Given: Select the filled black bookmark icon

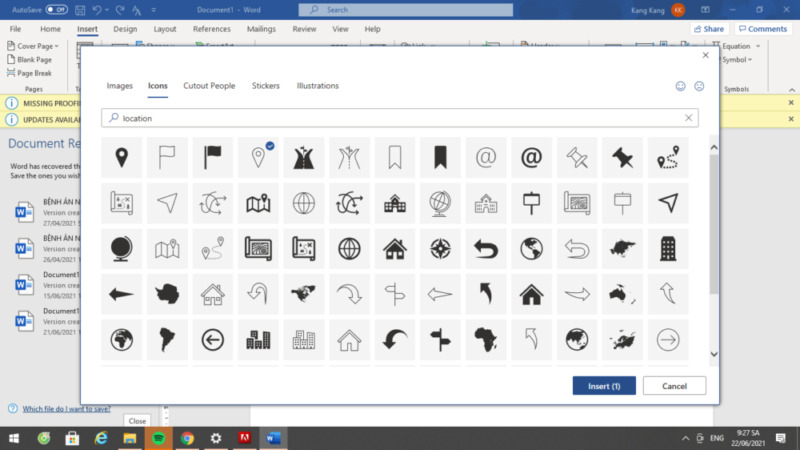Looking at the screenshot, I should [441, 157].
